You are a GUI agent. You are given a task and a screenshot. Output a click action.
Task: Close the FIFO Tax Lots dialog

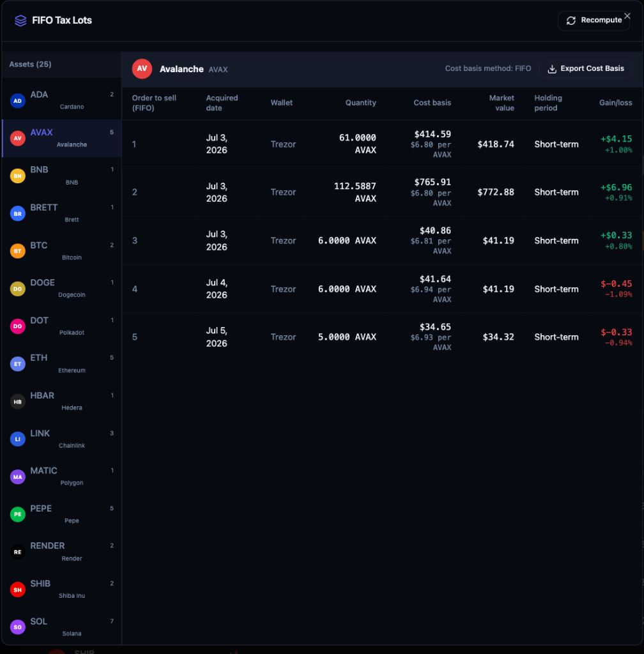click(627, 16)
